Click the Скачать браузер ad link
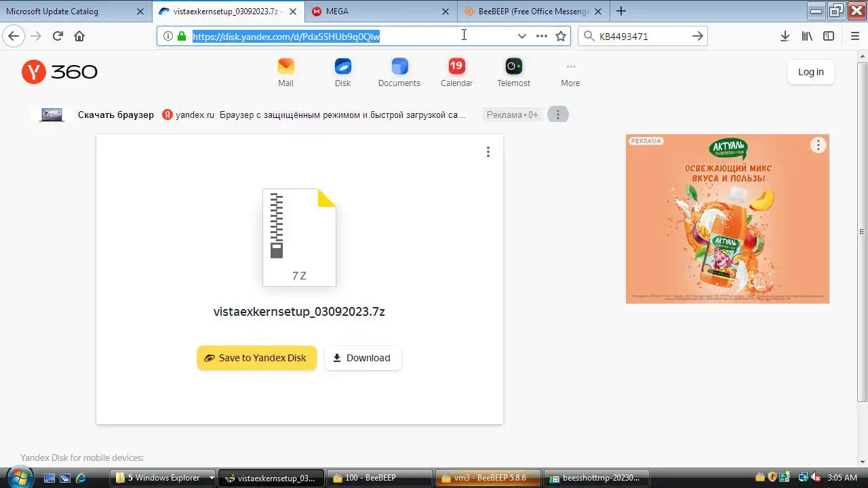This screenshot has height=488, width=868. coord(116,115)
